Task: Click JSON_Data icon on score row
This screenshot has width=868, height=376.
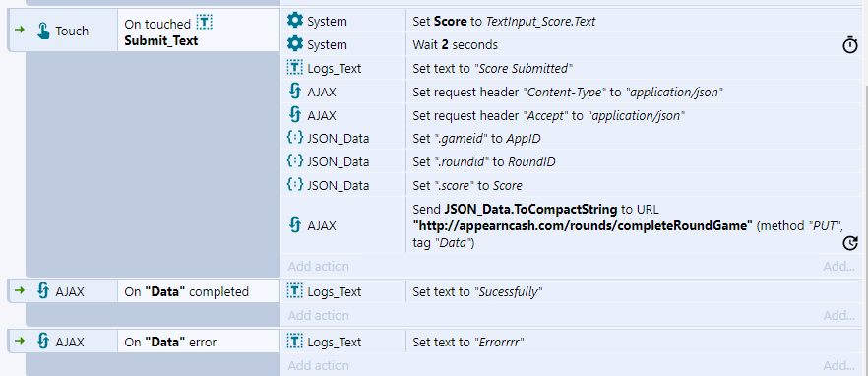Action: tap(295, 184)
